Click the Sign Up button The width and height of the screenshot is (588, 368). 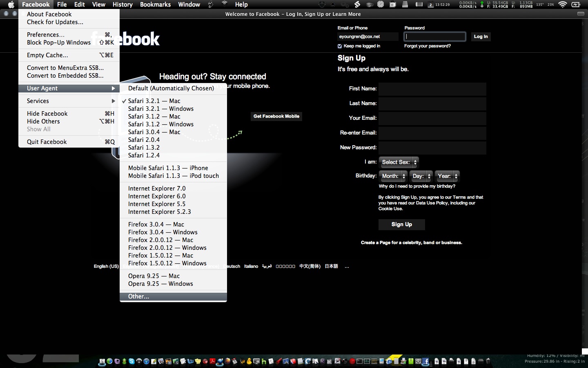coord(402,224)
